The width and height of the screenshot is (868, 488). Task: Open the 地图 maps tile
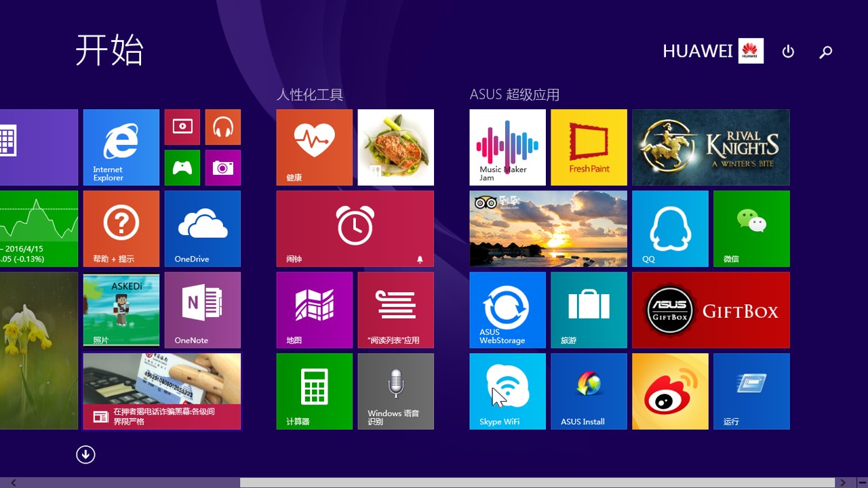[315, 310]
